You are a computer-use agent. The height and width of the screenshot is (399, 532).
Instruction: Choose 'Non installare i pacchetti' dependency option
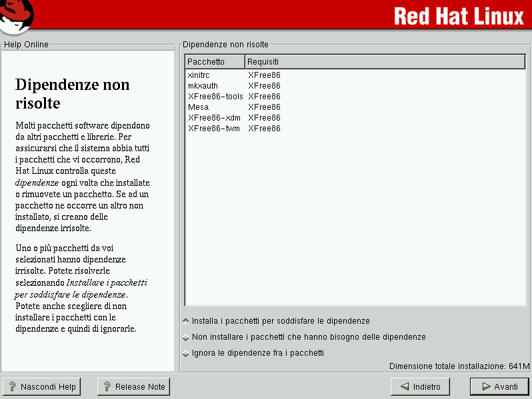[x=185, y=337]
